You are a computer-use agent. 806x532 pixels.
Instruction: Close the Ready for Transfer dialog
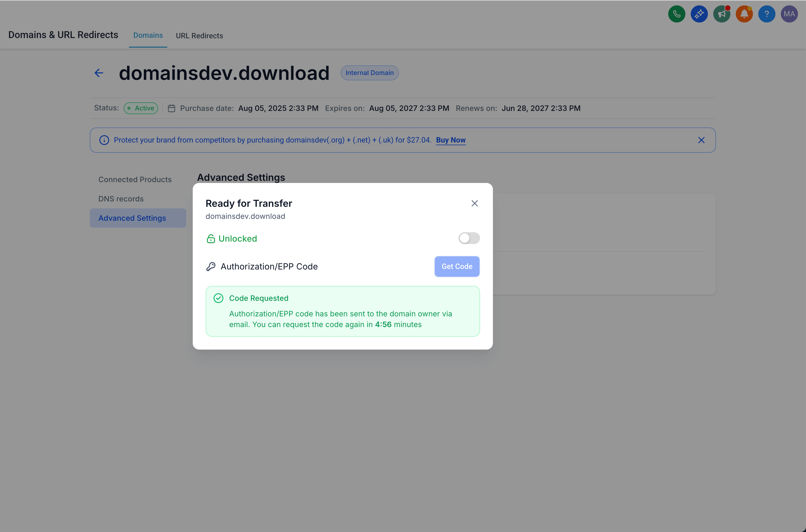click(x=474, y=203)
